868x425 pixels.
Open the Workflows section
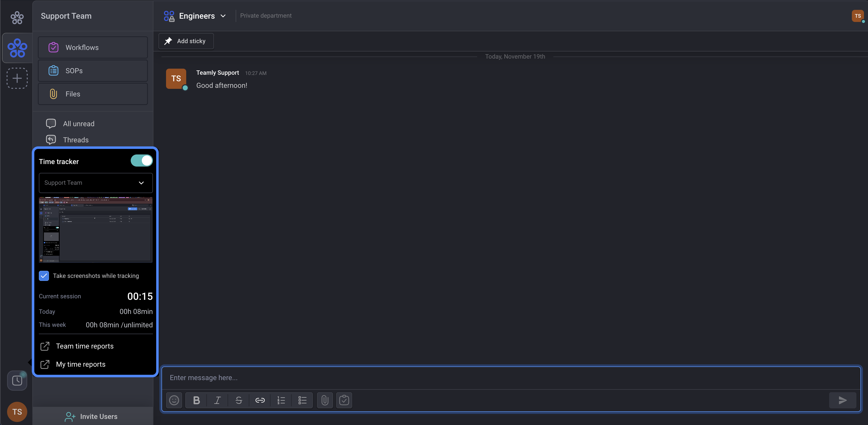(93, 47)
